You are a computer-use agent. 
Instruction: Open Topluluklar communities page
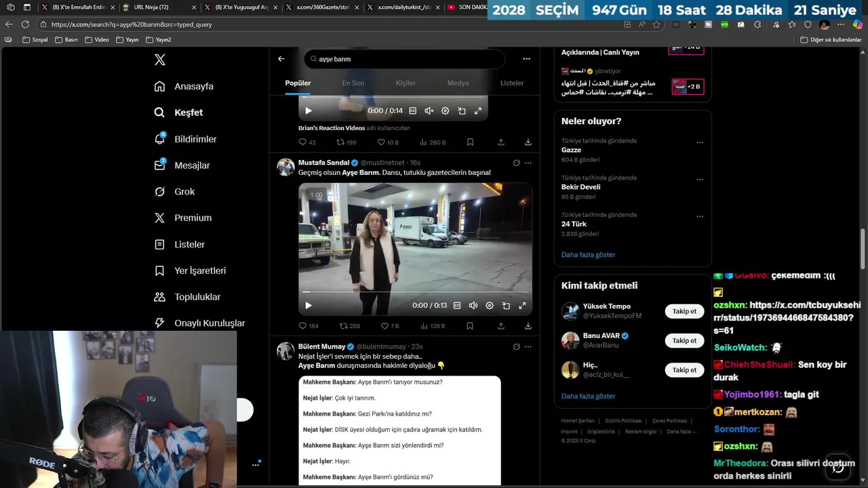(188, 297)
